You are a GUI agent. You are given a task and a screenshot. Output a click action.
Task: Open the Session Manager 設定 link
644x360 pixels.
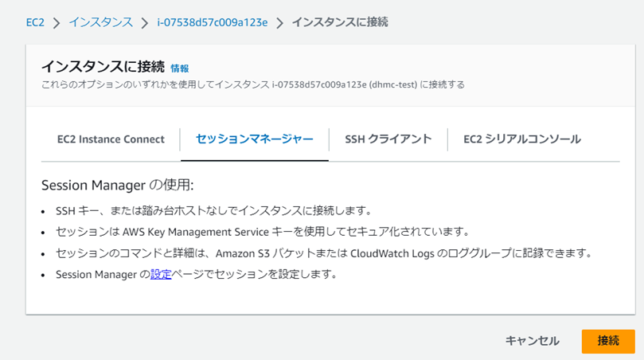[161, 274]
